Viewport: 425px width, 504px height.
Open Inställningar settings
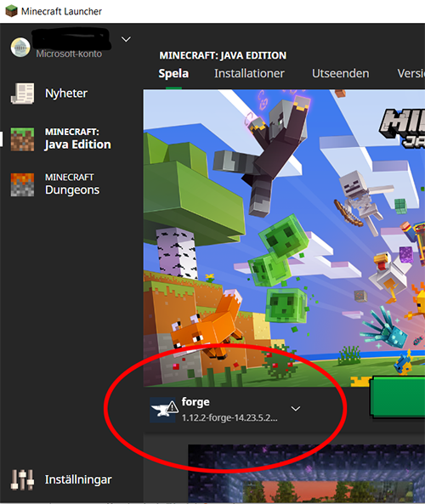(78, 479)
